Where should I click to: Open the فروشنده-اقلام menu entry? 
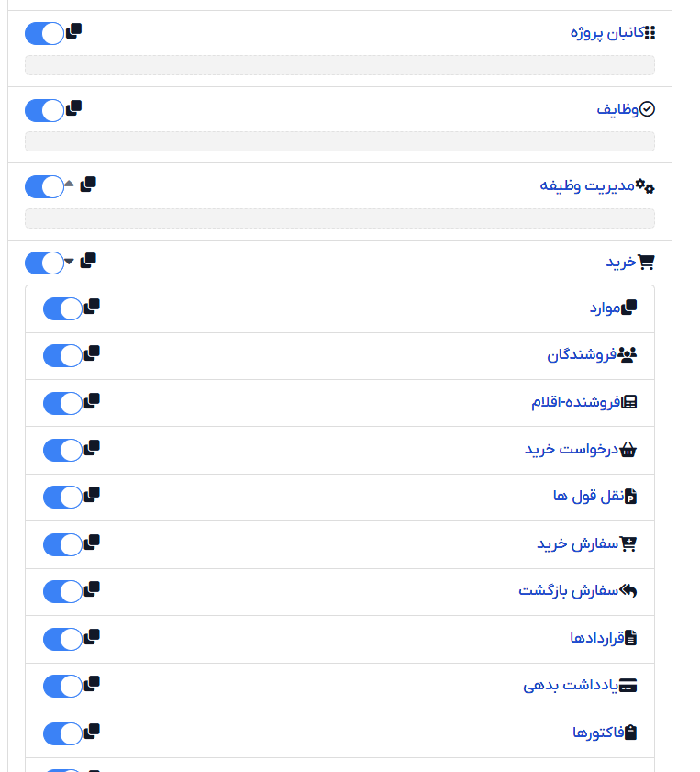pos(575,402)
